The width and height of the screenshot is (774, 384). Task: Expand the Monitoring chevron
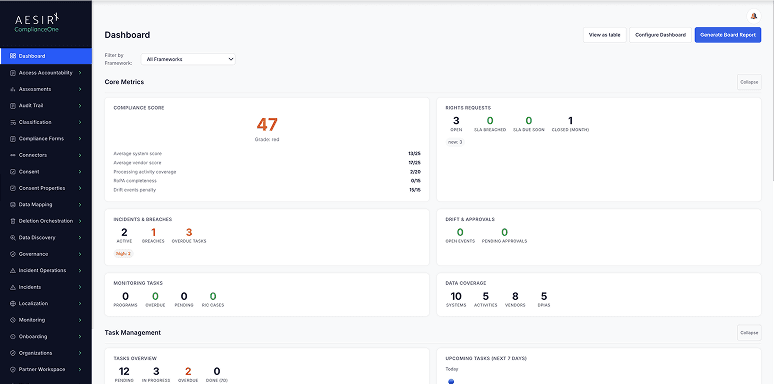click(x=80, y=320)
